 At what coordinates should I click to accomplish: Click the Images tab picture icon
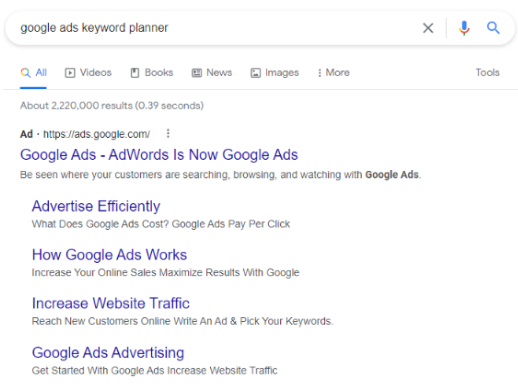pos(255,73)
